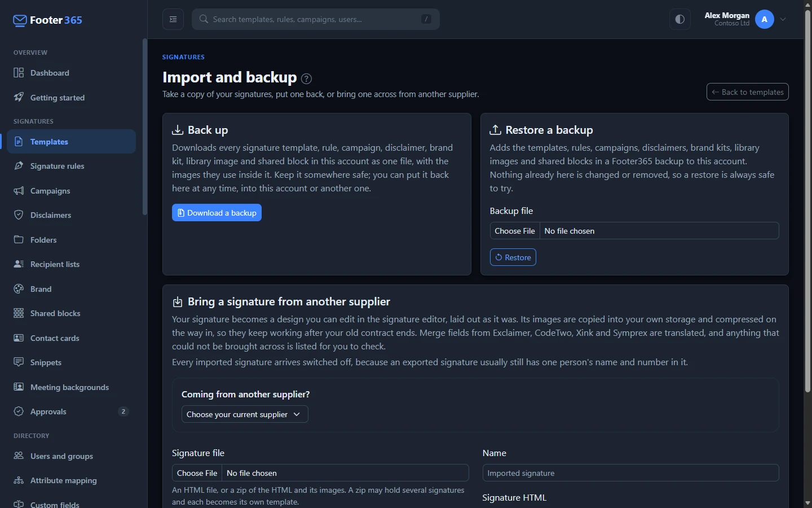Click the Name field Imported signature
812x508 pixels.
click(x=630, y=473)
